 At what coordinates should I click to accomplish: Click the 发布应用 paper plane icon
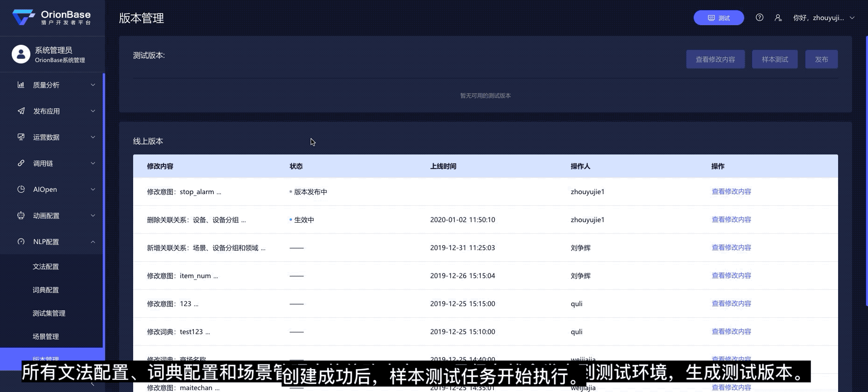tap(21, 111)
